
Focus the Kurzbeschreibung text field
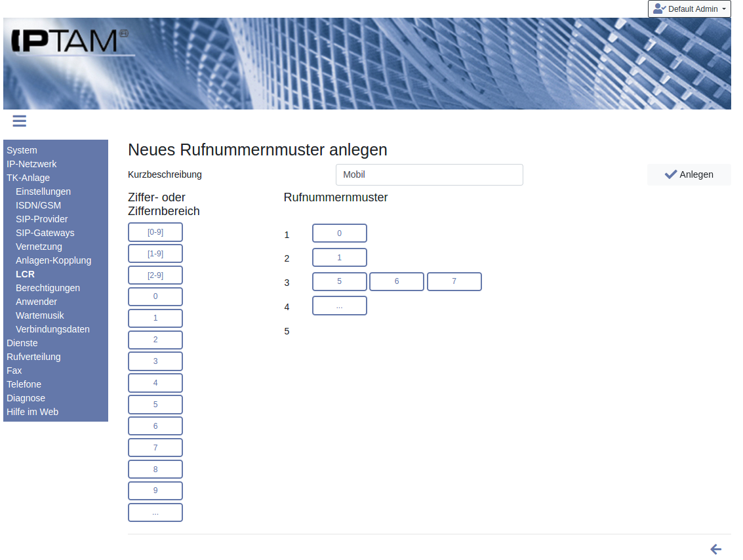429,175
